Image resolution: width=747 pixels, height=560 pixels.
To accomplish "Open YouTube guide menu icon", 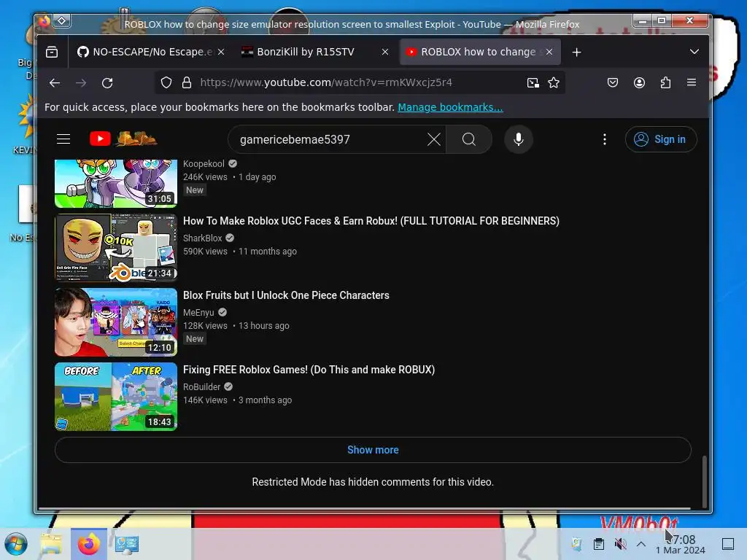I will (63, 139).
